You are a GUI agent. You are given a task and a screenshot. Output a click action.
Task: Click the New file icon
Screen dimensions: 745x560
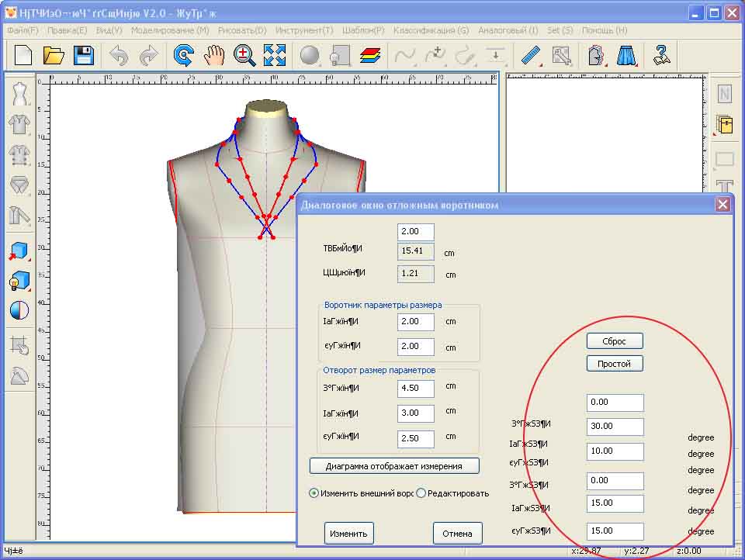(x=24, y=55)
